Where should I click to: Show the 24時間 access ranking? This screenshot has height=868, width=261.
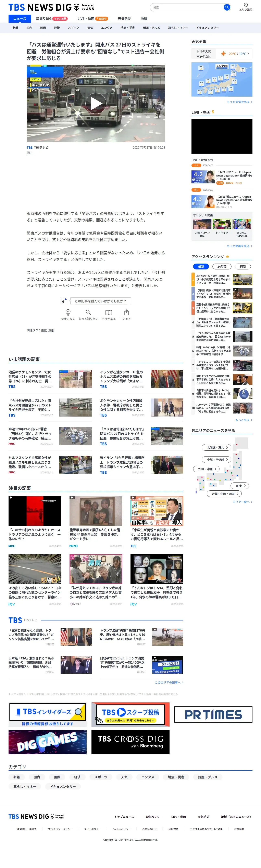222,267
